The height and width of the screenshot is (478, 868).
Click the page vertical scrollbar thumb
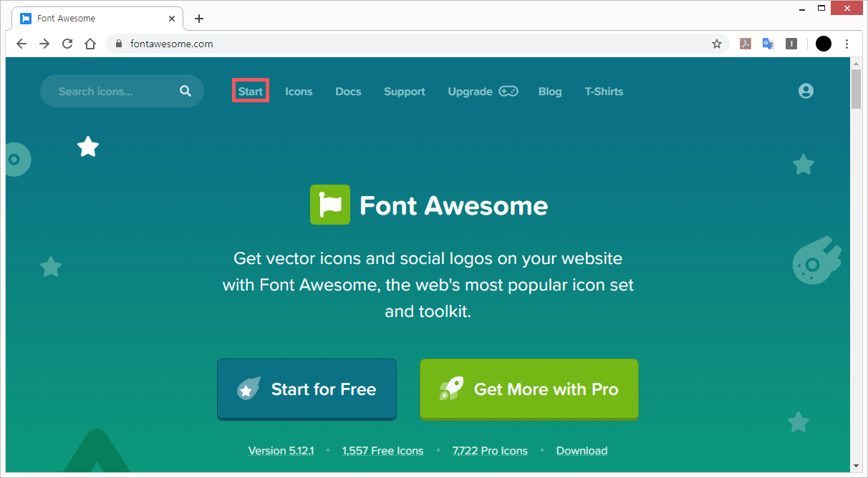[857, 89]
